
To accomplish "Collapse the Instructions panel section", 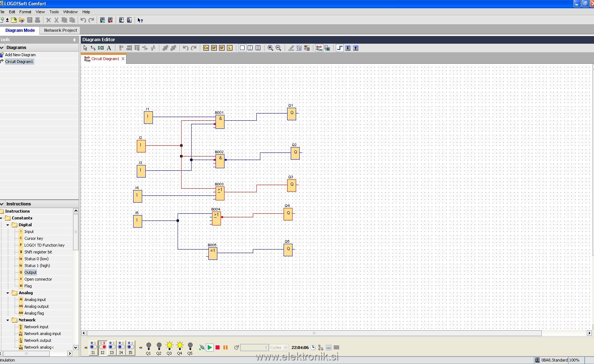I will coord(2,204).
